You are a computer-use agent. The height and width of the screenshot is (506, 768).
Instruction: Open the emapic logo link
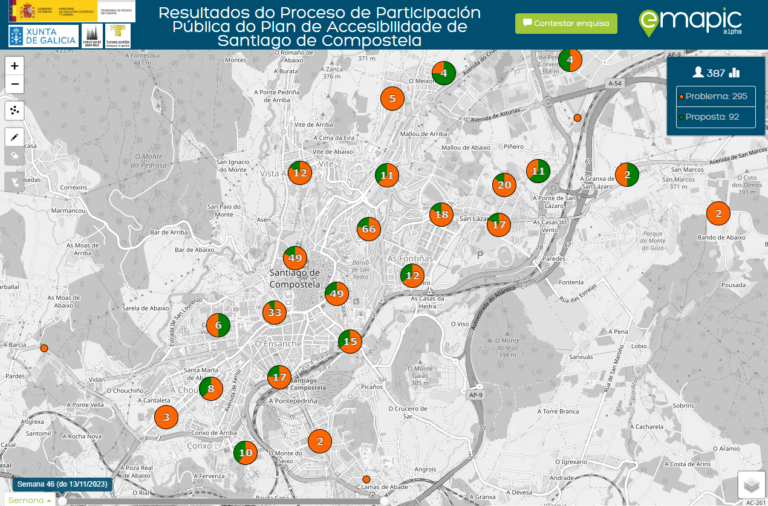pyautogui.click(x=690, y=21)
